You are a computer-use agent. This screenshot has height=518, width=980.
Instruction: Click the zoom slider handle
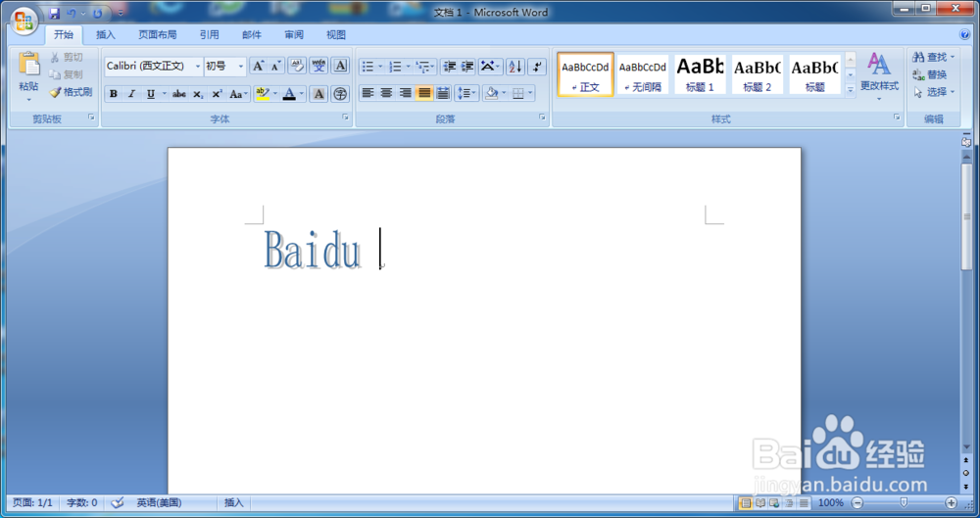904,503
